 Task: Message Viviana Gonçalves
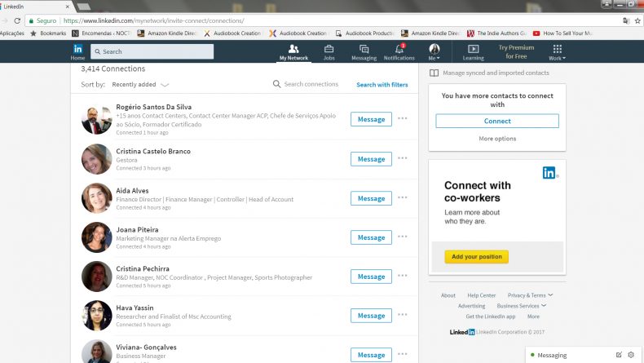click(371, 355)
